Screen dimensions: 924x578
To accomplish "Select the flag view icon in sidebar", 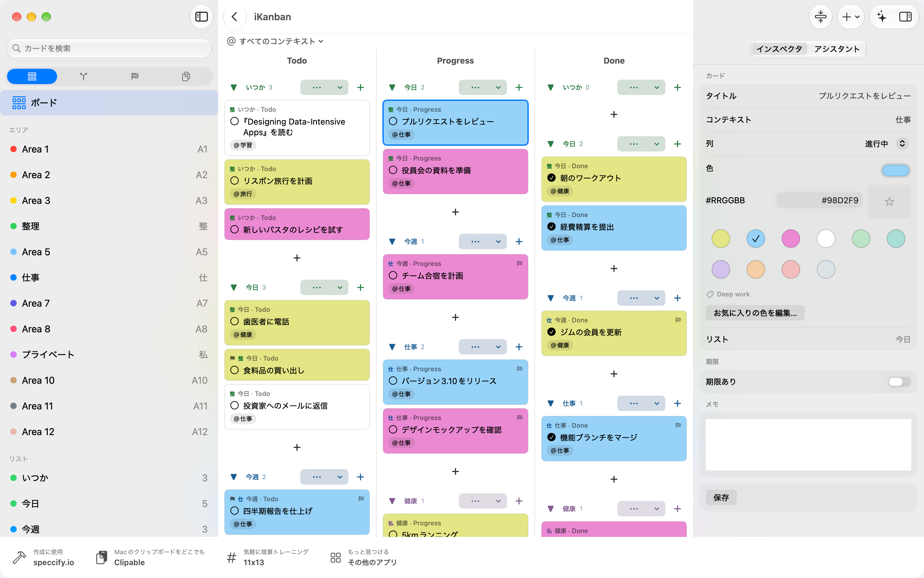I will [x=135, y=76].
